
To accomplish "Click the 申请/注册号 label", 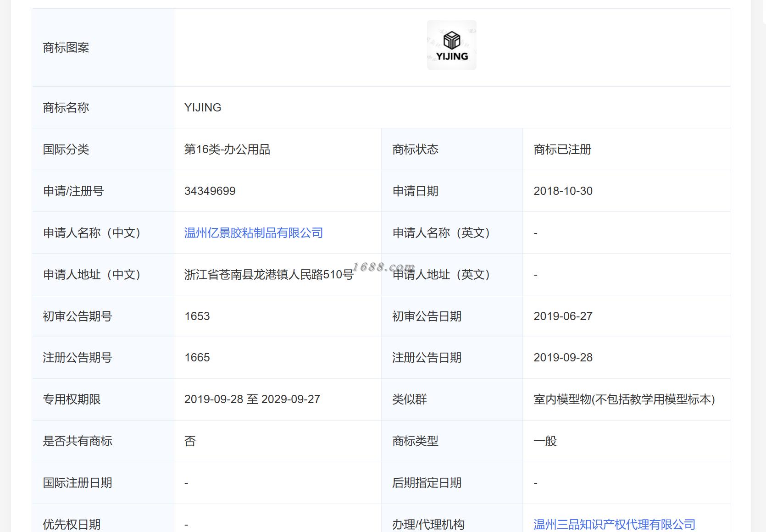I will [x=73, y=191].
